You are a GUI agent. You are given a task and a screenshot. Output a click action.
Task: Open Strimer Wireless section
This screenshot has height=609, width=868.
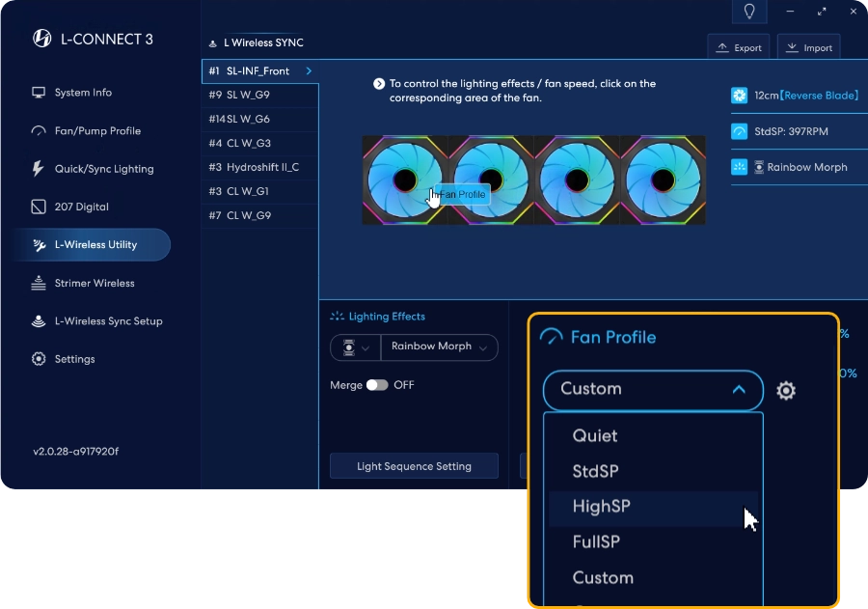[94, 283]
